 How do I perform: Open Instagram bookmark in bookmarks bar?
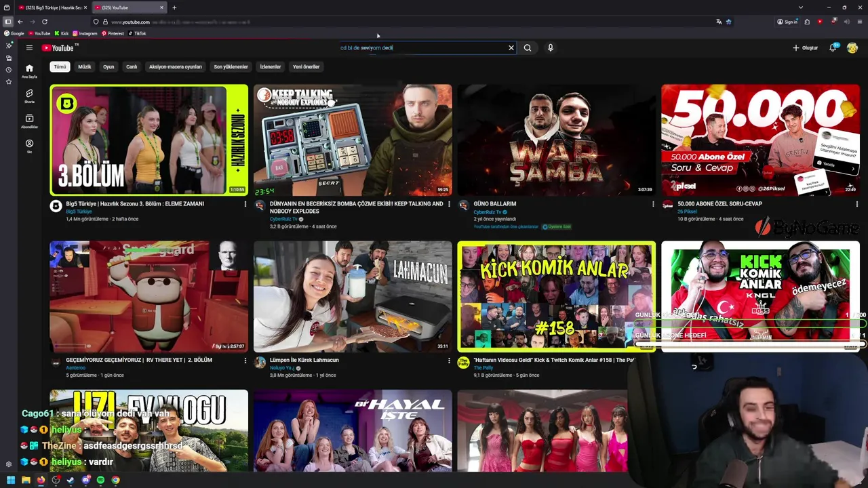pyautogui.click(x=85, y=33)
